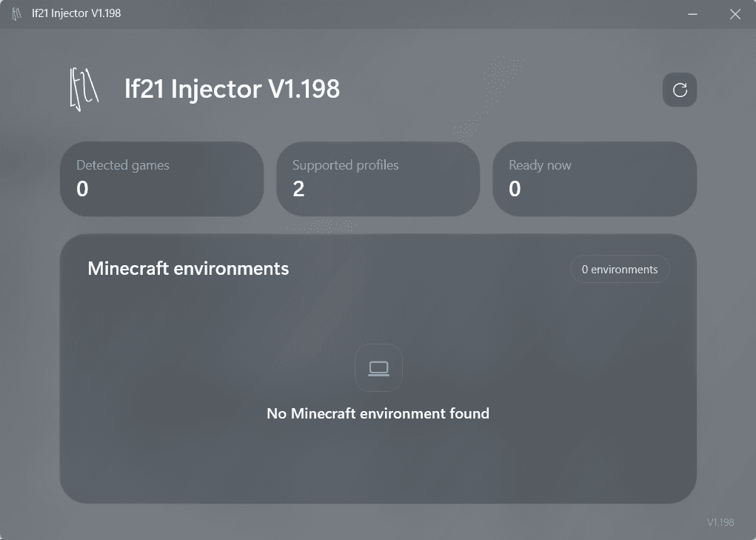Select the Detected games card
Screen dimensions: 756x540
[162, 179]
